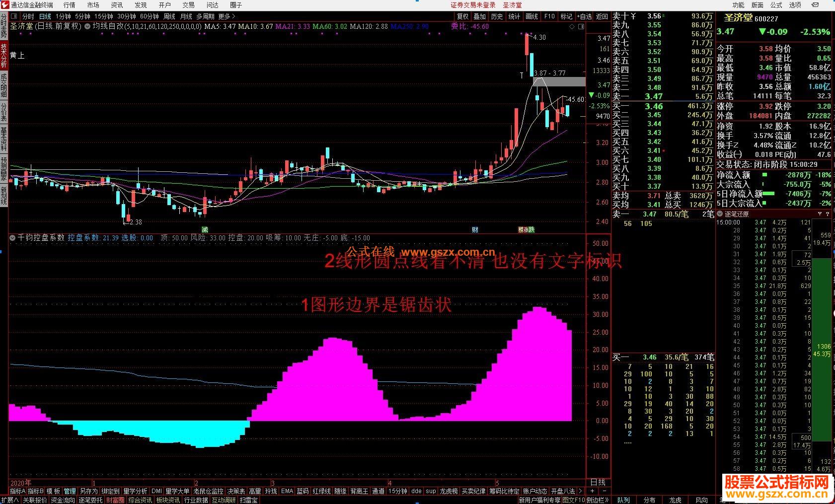
Task: Click the 通达信 red logo icon
Action: coord(5,5)
